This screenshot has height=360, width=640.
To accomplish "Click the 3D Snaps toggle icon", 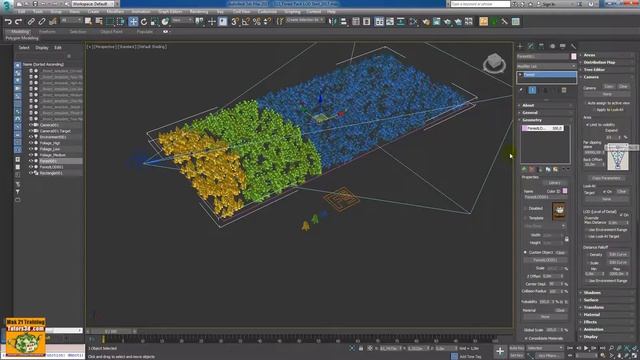I will tap(235, 22).
